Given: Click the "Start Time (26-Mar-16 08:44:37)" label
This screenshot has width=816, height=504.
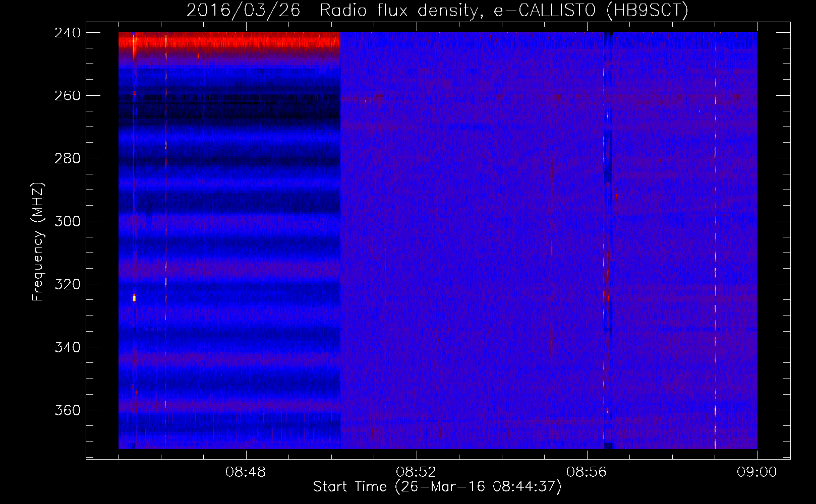Looking at the screenshot, I should tap(437, 487).
